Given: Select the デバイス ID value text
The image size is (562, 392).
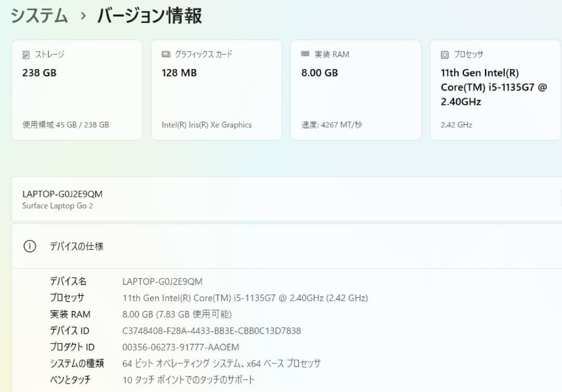Looking at the screenshot, I should pyautogui.click(x=212, y=331).
